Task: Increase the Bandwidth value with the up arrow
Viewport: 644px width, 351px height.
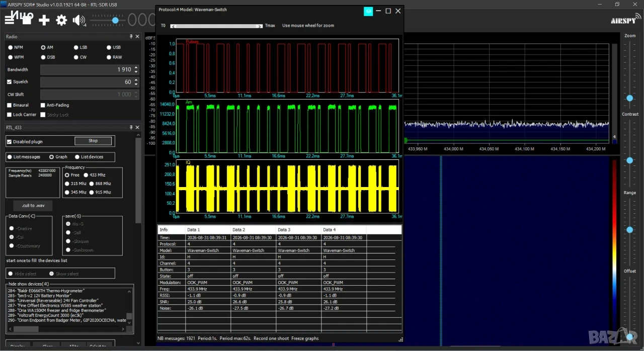Action: point(136,67)
